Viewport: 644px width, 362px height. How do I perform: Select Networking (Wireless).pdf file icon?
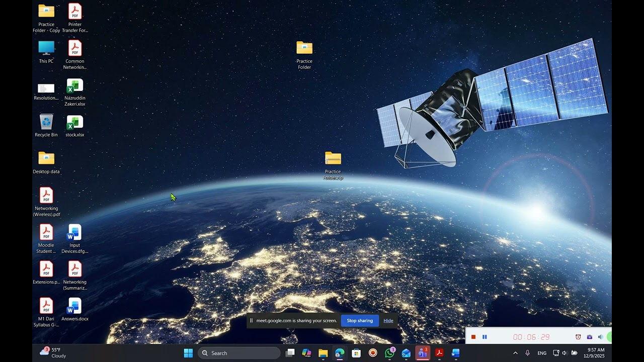pos(46,202)
